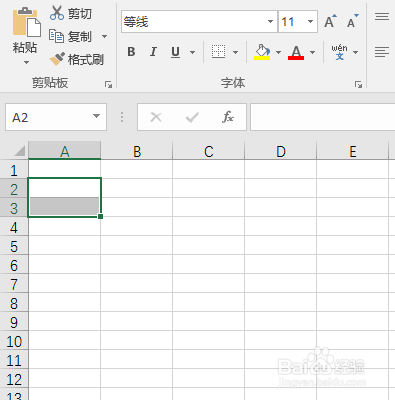
Task: Select row 3 header
Action: [14, 208]
